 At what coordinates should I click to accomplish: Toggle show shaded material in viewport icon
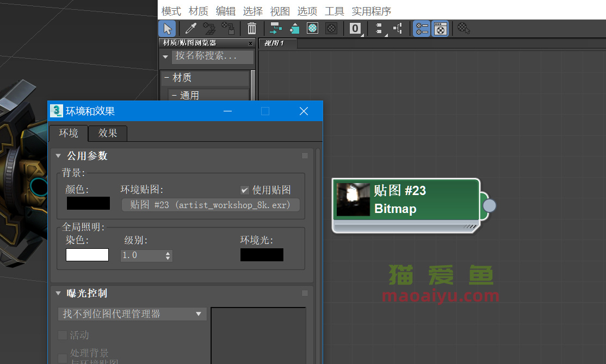click(x=313, y=29)
